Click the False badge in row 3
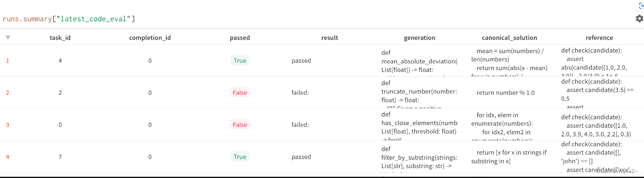Image resolution: width=644 pixels, height=178 pixels. tap(240, 125)
